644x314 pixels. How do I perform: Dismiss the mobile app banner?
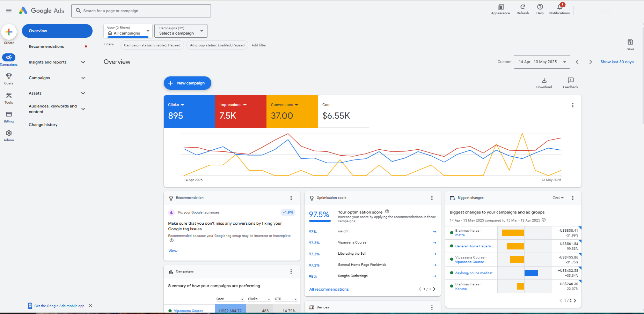90,306
